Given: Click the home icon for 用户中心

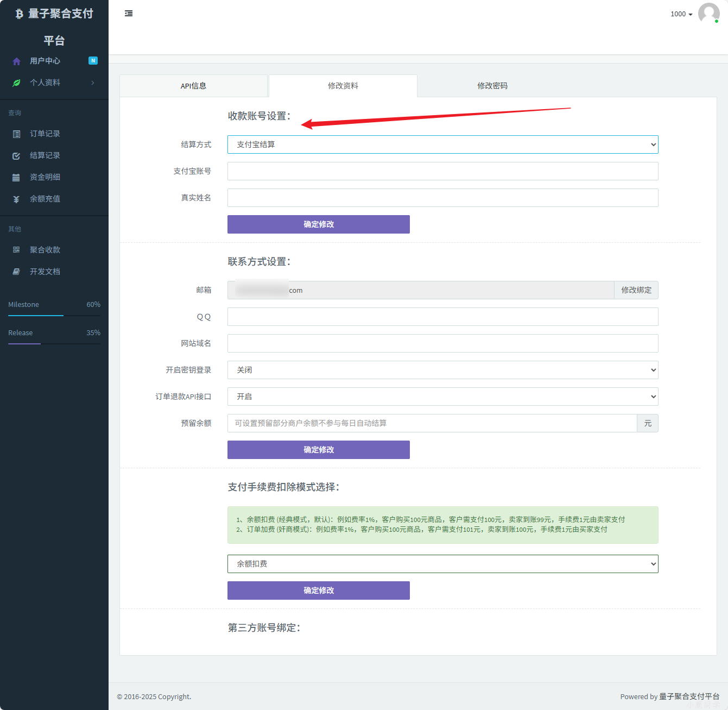Looking at the screenshot, I should (x=16, y=61).
